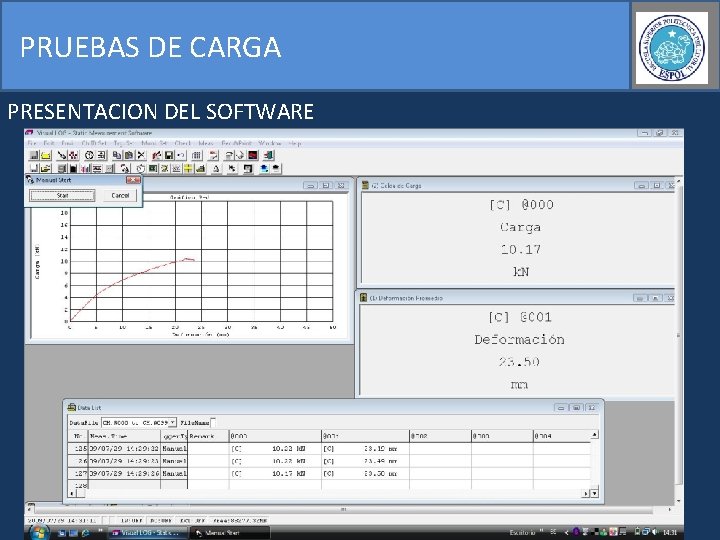The width and height of the screenshot is (720, 540).
Task: Click the main window horizontal scrollbar thumb
Action: click(x=343, y=510)
